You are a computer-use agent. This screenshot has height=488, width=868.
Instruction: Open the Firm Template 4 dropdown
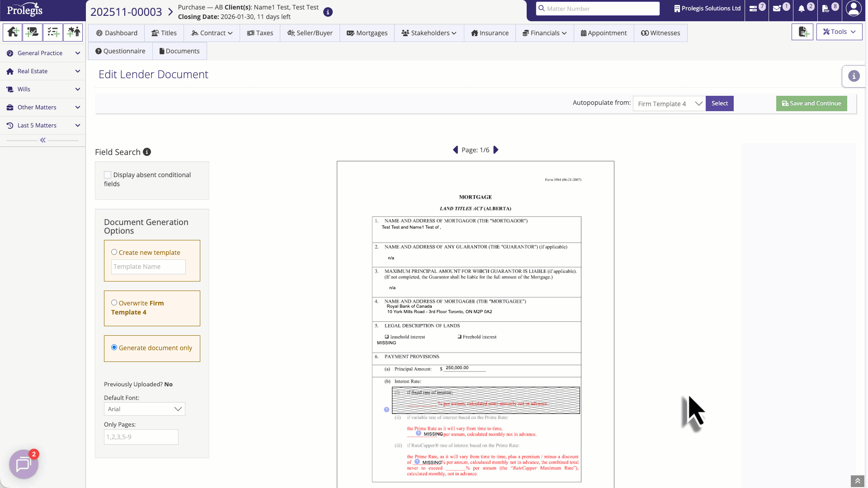click(669, 103)
